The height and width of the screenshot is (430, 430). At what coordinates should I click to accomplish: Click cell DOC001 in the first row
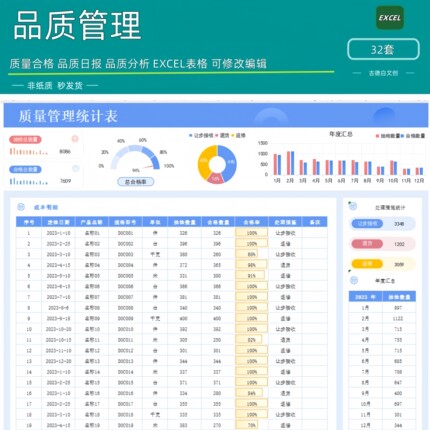coord(125,233)
